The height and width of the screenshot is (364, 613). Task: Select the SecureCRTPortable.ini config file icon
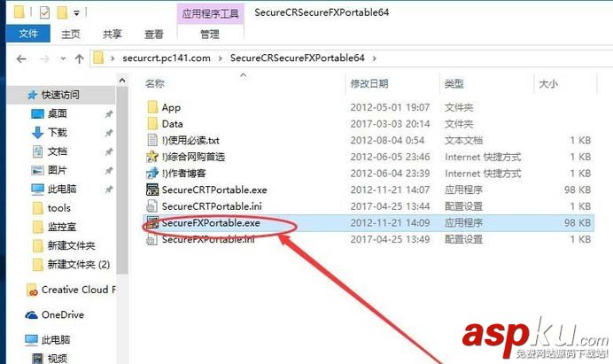coord(151,206)
